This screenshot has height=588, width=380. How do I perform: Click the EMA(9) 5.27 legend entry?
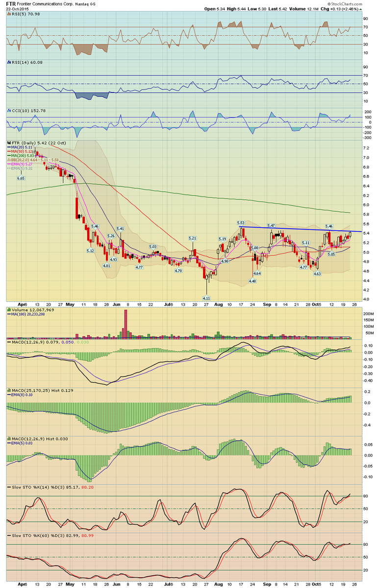[x=20, y=165]
